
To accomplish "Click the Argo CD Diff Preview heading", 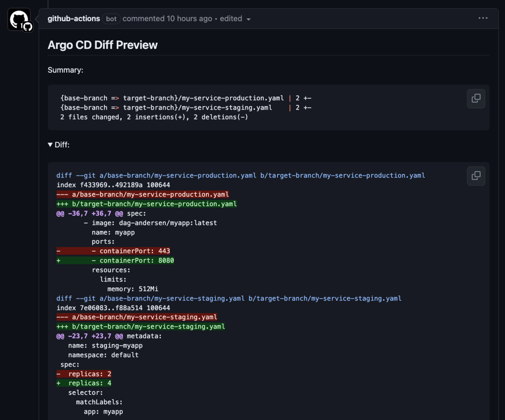I will coord(102,45).
